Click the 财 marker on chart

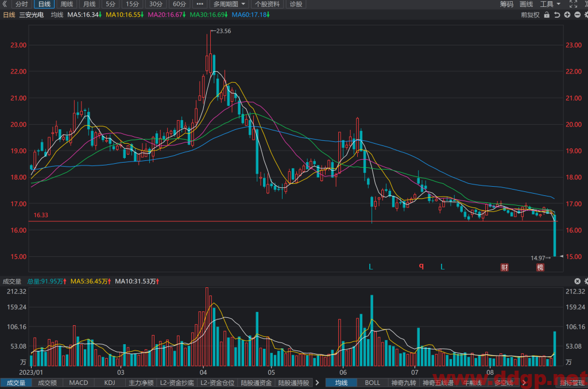point(504,267)
